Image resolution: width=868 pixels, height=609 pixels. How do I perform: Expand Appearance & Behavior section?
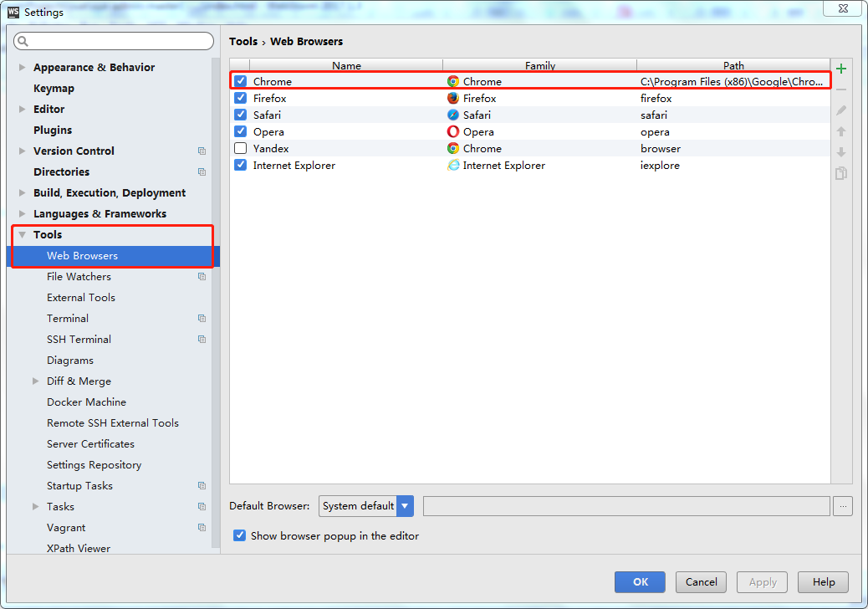point(22,67)
